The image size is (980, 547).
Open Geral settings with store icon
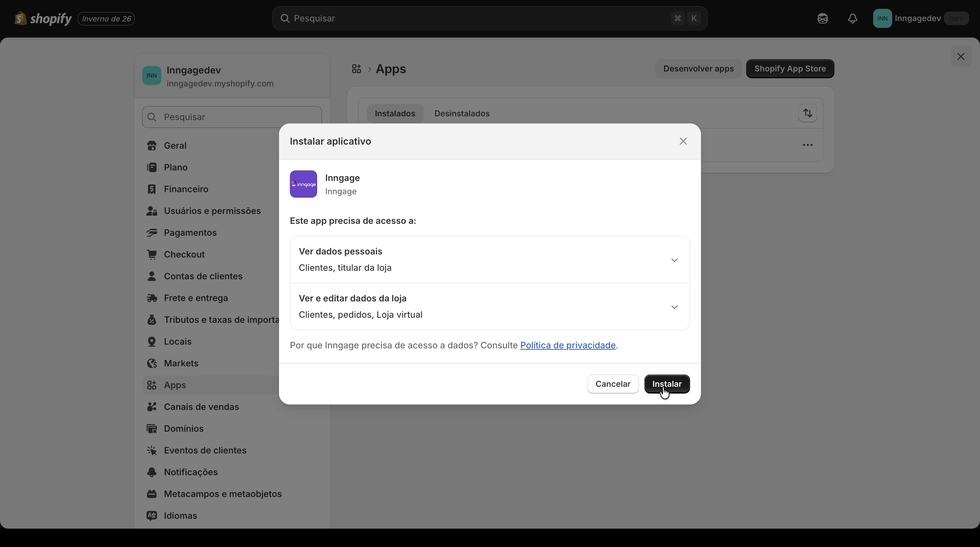tap(152, 146)
